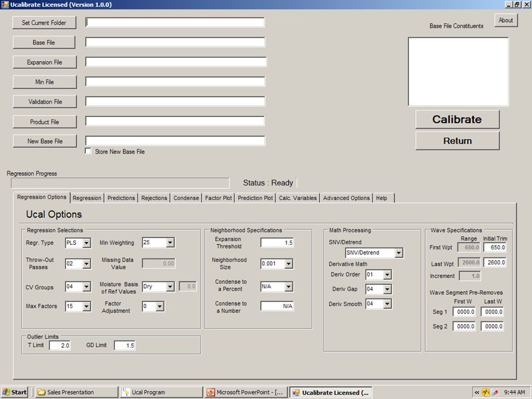Click the Ucalibrate title bar app icon

(x=5, y=4)
